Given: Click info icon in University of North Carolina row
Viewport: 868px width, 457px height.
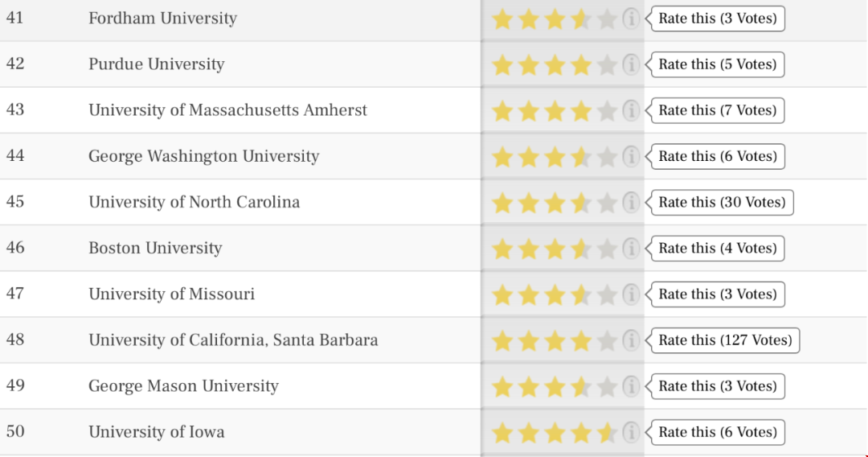Looking at the screenshot, I should click(x=631, y=203).
